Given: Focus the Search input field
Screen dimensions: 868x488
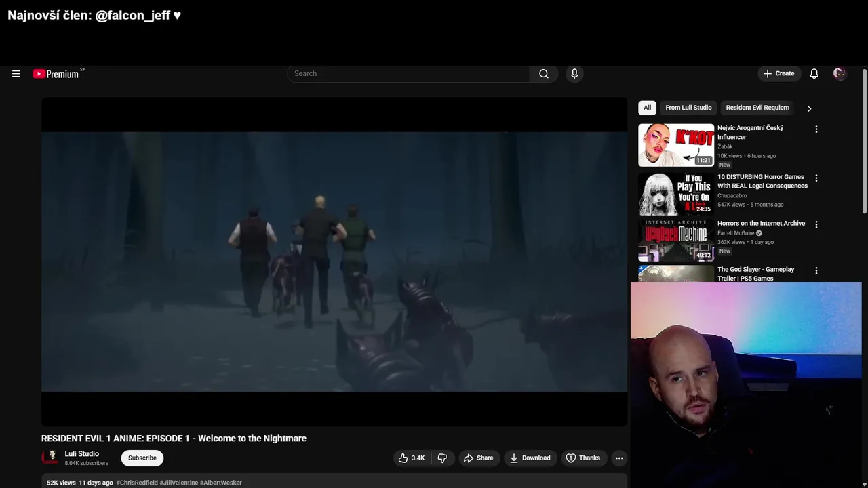Looking at the screenshot, I should (x=408, y=74).
